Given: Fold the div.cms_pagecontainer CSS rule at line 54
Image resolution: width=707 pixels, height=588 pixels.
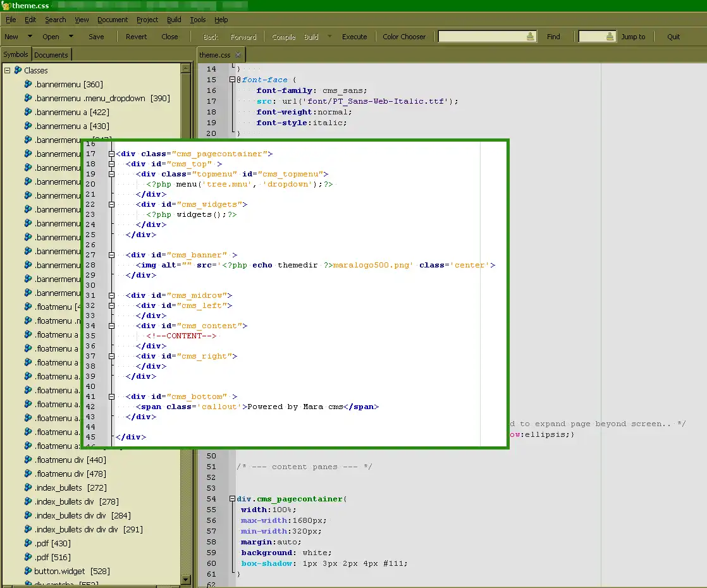Looking at the screenshot, I should pos(233,499).
